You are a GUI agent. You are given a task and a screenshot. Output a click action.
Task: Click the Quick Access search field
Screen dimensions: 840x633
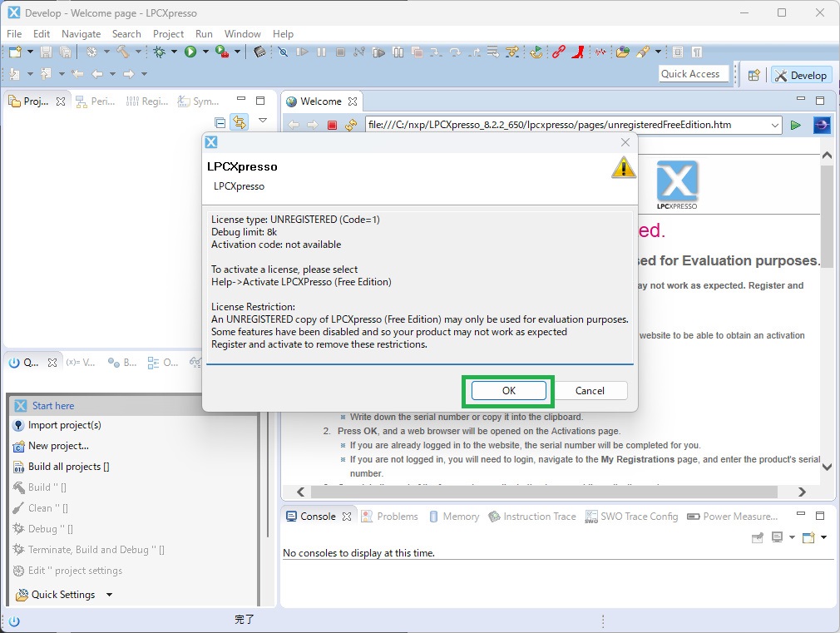[x=693, y=74]
